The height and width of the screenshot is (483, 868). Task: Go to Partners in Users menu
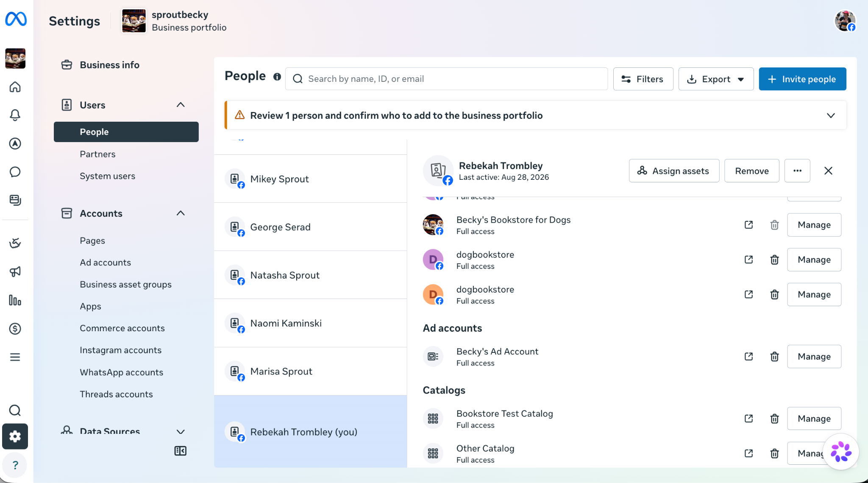click(97, 154)
